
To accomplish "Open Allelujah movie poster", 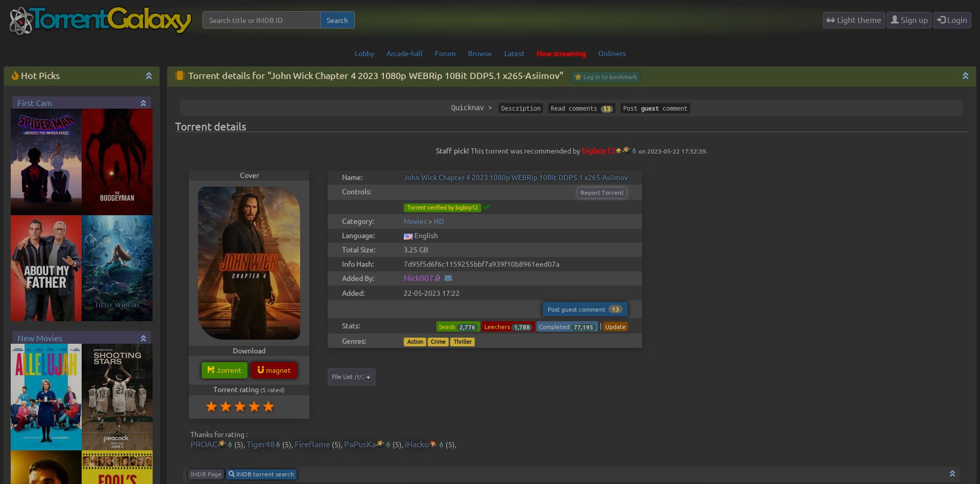I will tap(46, 397).
